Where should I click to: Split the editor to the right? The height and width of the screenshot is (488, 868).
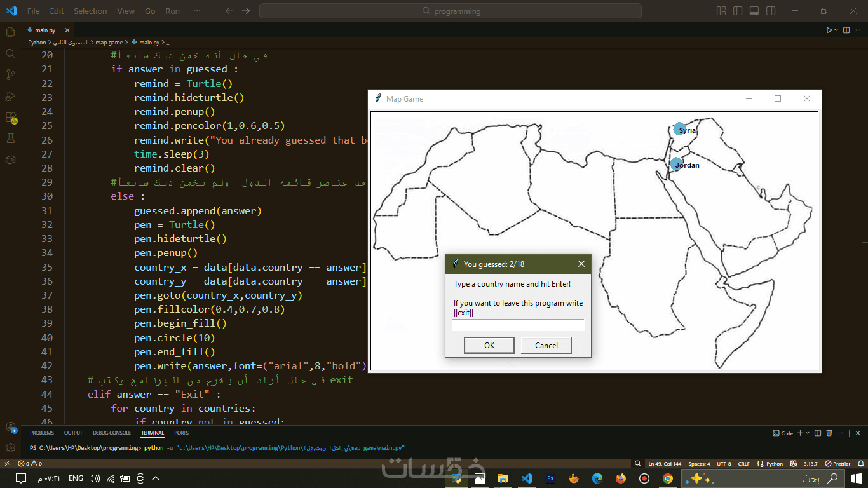click(847, 30)
